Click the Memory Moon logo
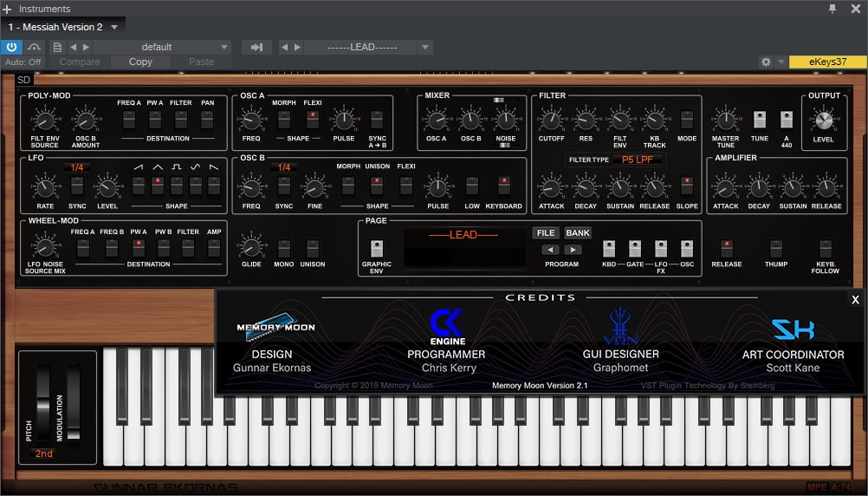 pyautogui.click(x=275, y=326)
